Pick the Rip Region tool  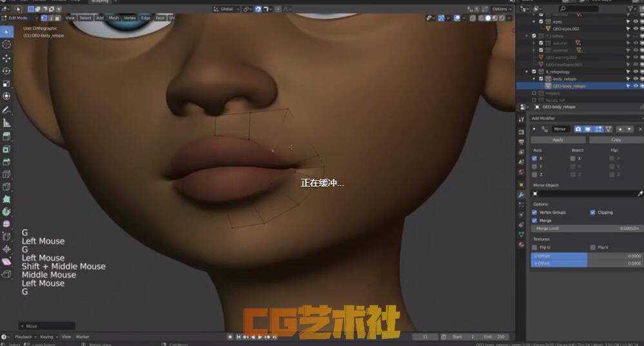coord(6,274)
